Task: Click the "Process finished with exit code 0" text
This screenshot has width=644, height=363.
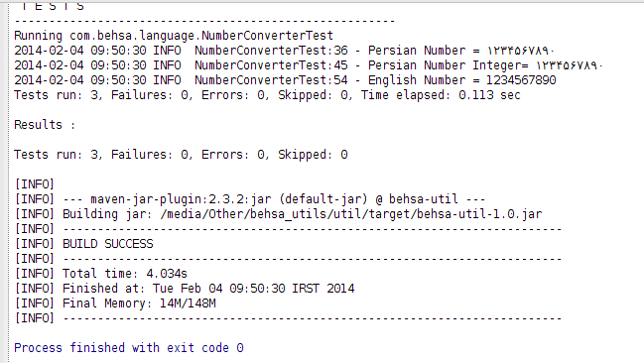Action: click(x=129, y=348)
